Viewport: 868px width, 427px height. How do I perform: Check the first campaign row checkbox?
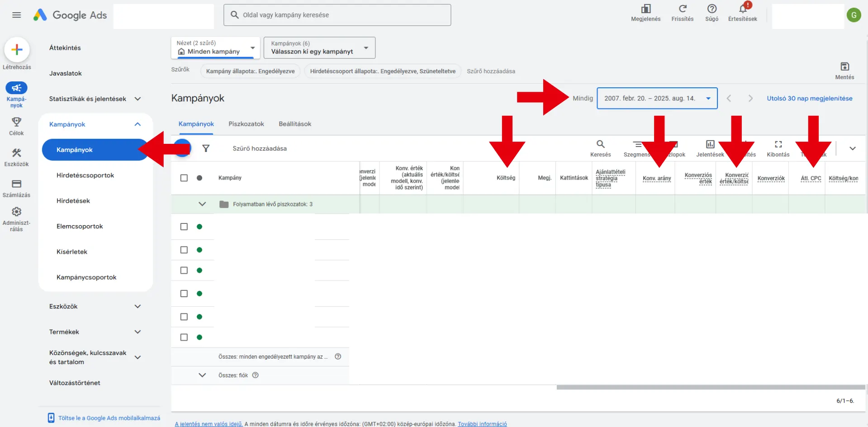[x=184, y=227]
